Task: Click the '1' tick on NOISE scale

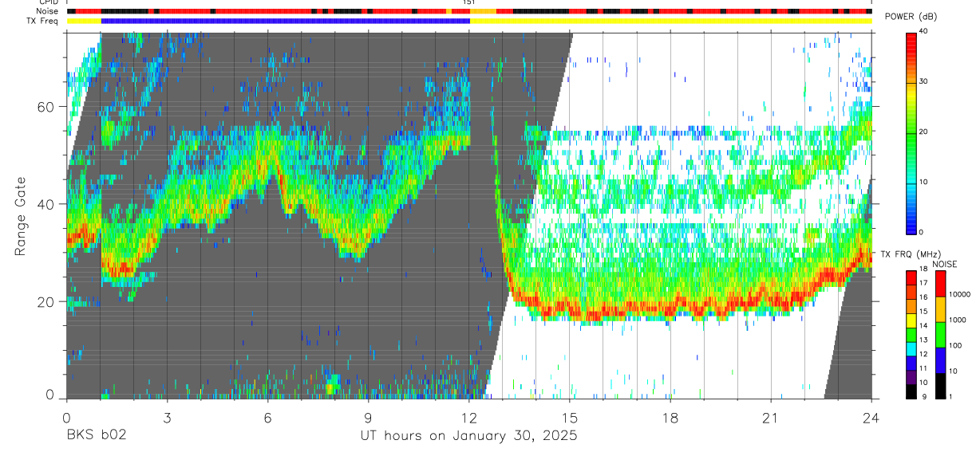Action: tap(951, 397)
